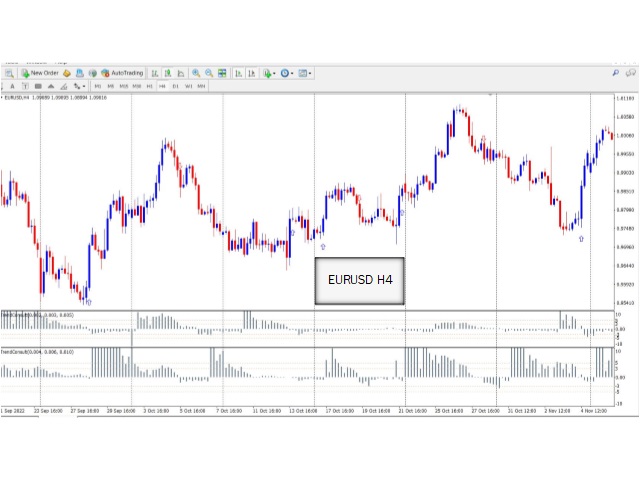640x480 pixels.
Task: Switch chart to bar chart view
Action: pos(154,73)
